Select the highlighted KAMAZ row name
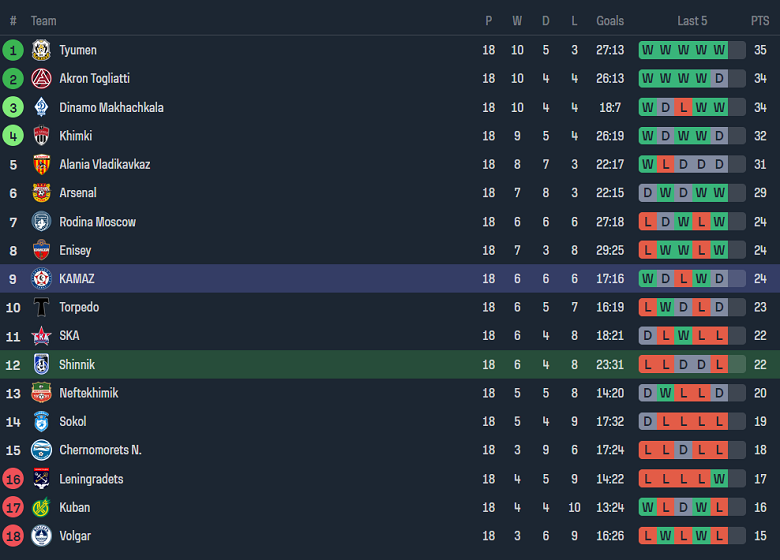This screenshot has width=780, height=560. (x=76, y=279)
